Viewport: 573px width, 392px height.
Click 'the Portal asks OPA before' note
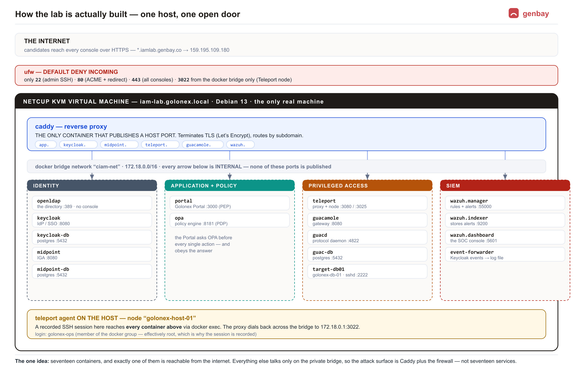(x=204, y=244)
